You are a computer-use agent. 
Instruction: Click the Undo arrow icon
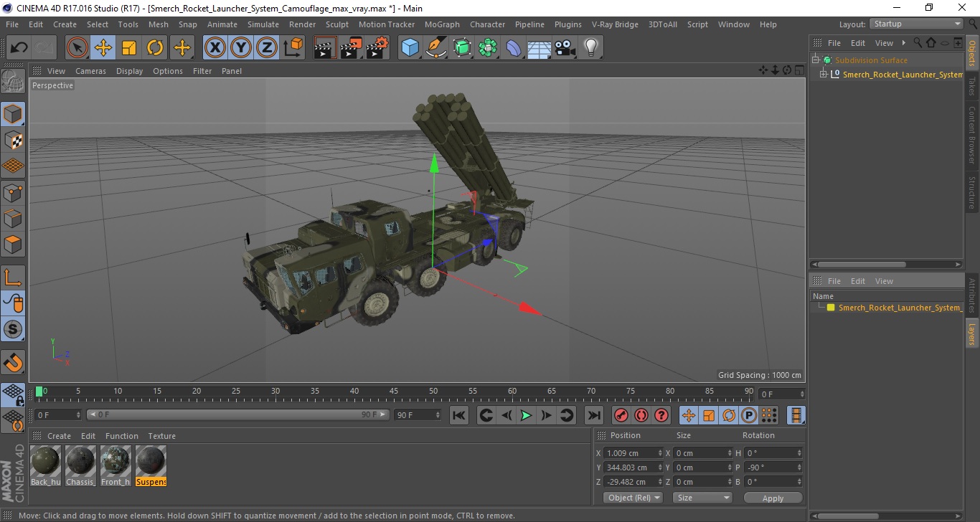coord(19,48)
